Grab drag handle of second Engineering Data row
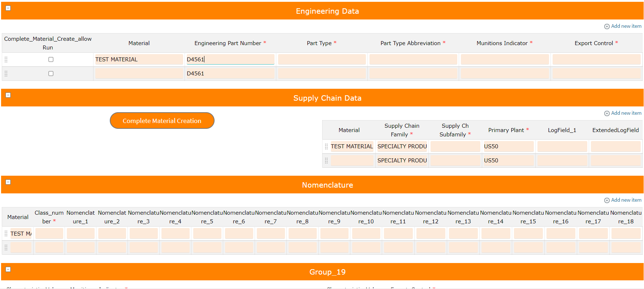 tap(6, 74)
